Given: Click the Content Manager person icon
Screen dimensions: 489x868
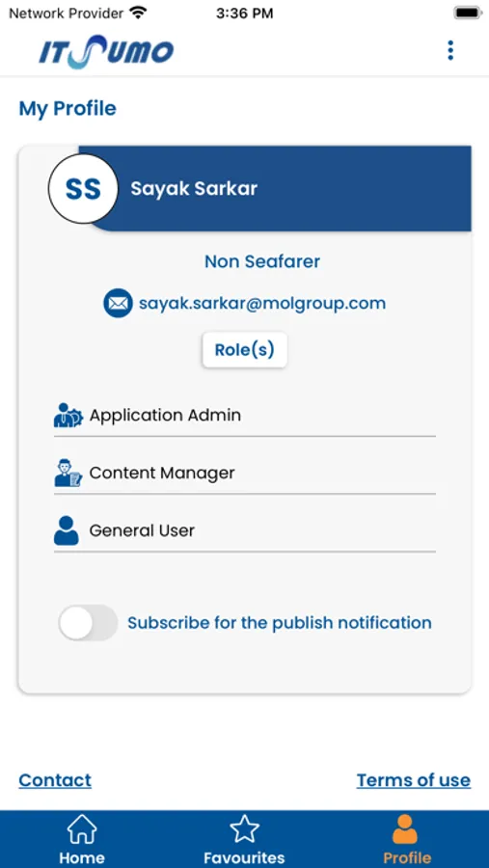Looking at the screenshot, I should (x=68, y=473).
